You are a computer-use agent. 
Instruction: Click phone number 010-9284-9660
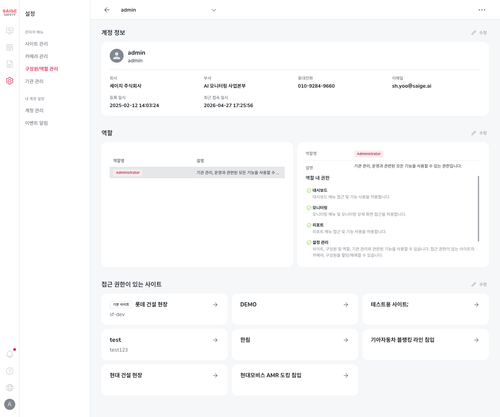(x=316, y=86)
